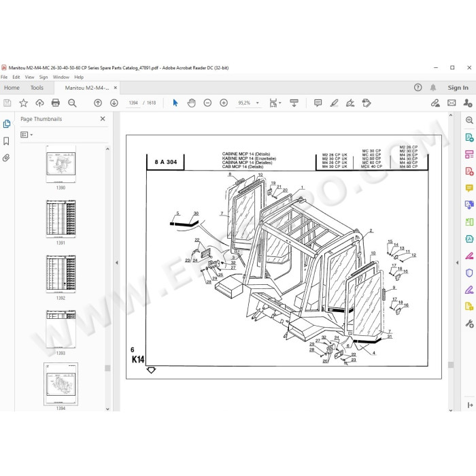
Task: Add a comment with the sticky note tool
Action: tap(318, 103)
